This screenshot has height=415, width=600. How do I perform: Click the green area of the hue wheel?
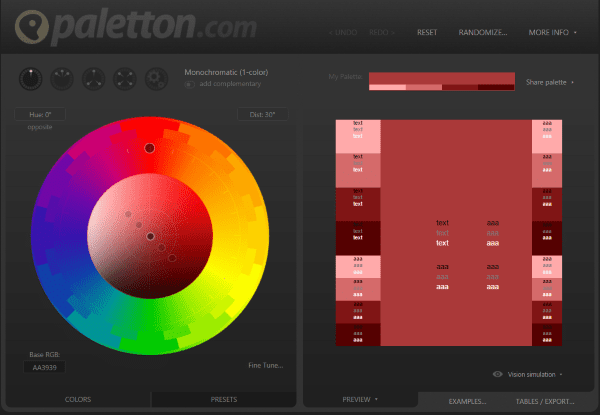(151, 329)
